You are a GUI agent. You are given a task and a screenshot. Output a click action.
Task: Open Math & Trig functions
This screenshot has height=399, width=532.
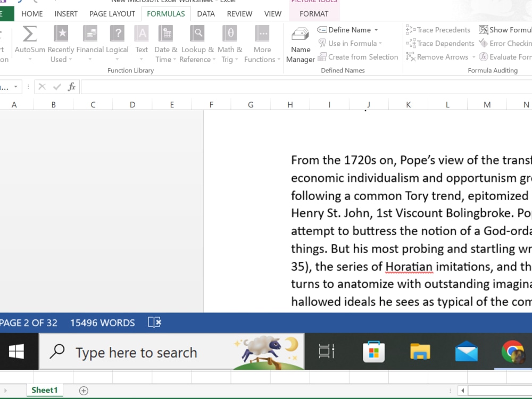click(230, 44)
